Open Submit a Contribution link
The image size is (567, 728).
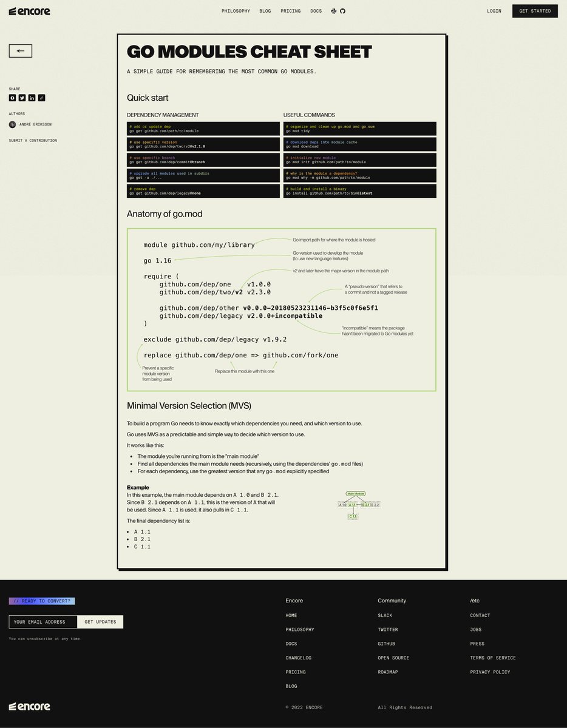coord(33,140)
